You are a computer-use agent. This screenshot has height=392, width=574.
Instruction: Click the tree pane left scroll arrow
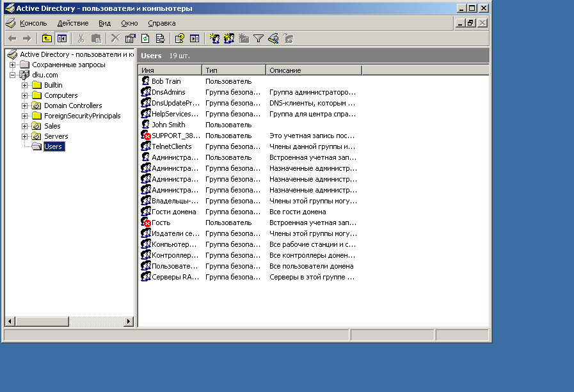tap(10, 322)
